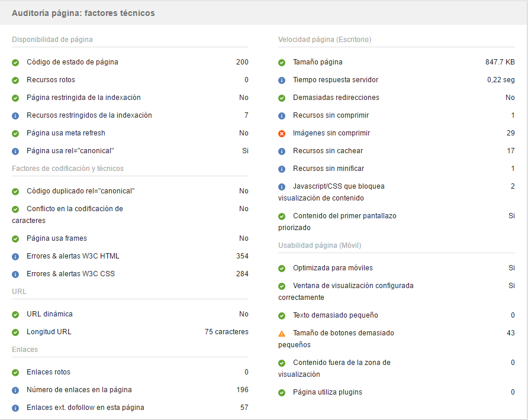Click the red error icon beside Imágenes sin comprimir
528x420 pixels.
click(282, 133)
